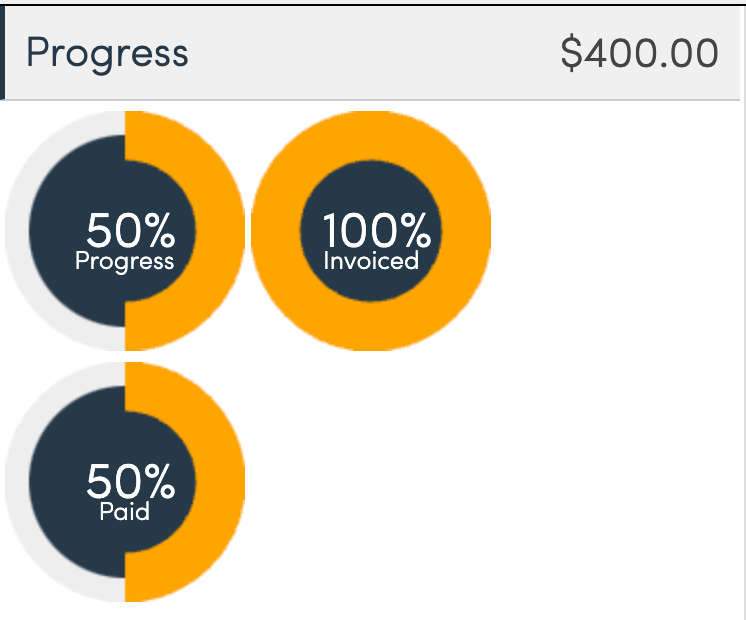Click the 100% number in Invoiced chart
746x620 pixels.
[377, 230]
